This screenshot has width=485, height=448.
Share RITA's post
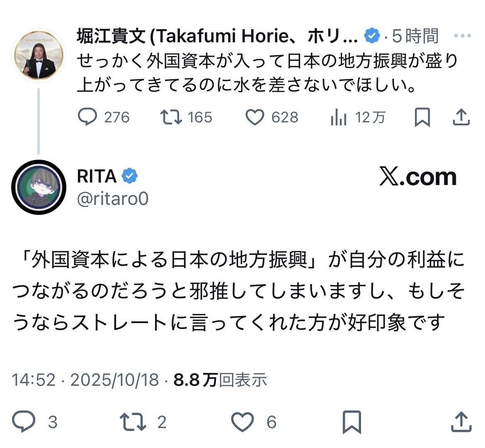(461, 422)
